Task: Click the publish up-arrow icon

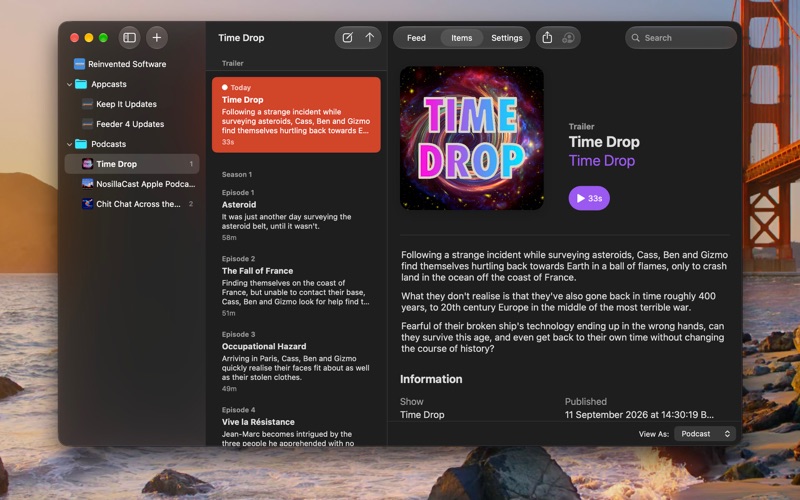Action: point(369,38)
